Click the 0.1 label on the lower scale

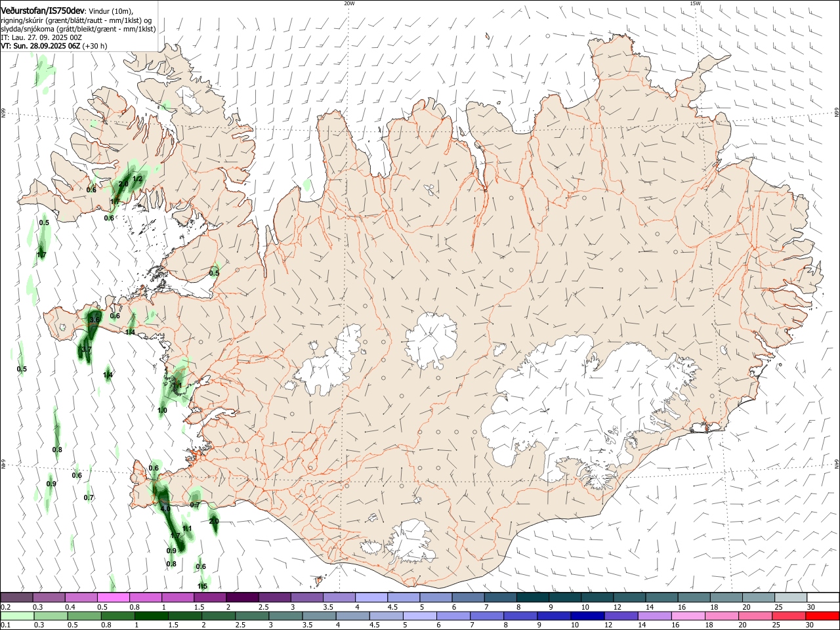(x=5, y=625)
